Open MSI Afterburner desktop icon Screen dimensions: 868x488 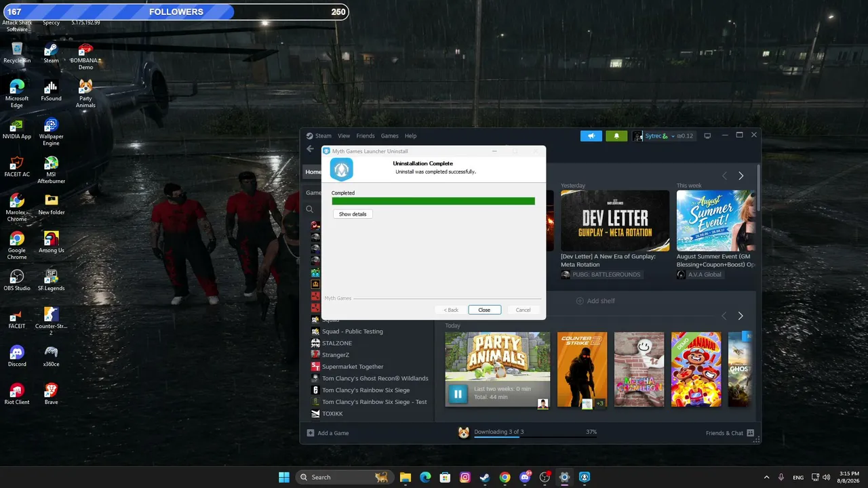(x=51, y=170)
